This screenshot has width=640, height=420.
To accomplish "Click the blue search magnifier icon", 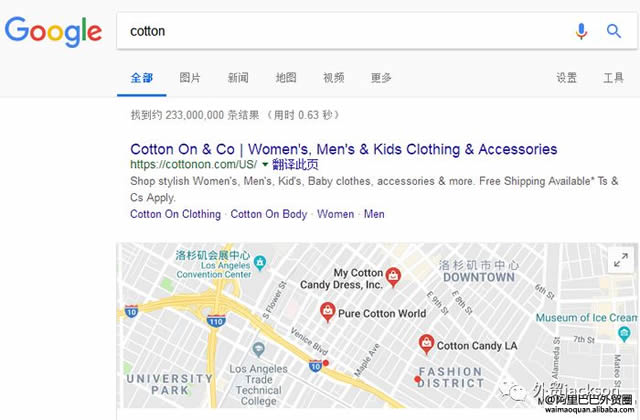I will click(614, 31).
